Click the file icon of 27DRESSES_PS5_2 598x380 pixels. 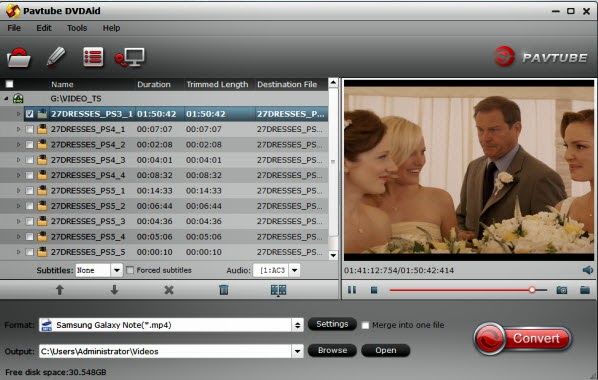(x=42, y=206)
